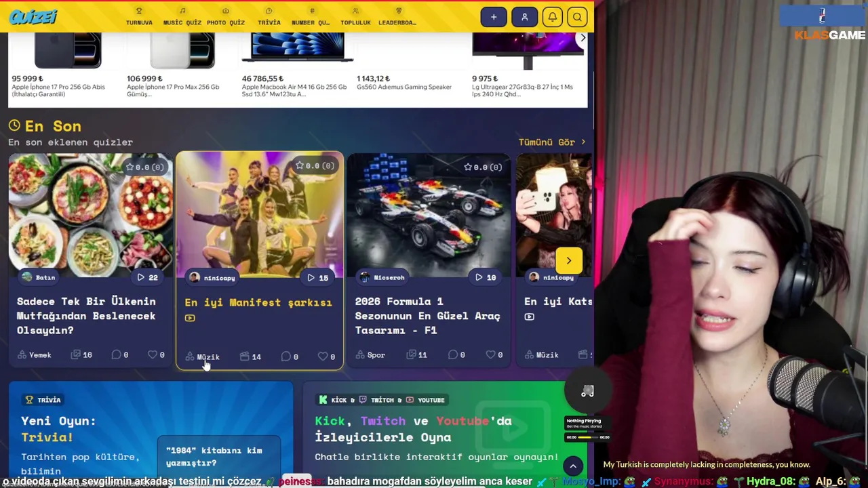This screenshot has width=868, height=488.
Task: Open Lg Ultragear monitor ad
Action: (x=527, y=66)
